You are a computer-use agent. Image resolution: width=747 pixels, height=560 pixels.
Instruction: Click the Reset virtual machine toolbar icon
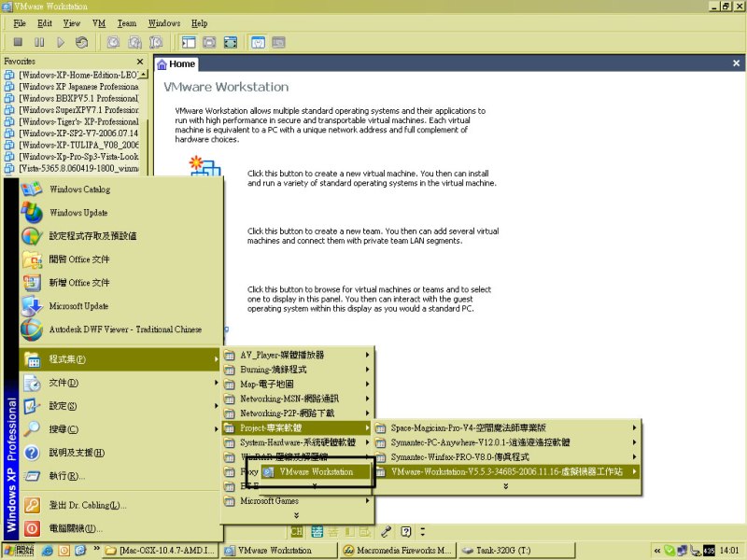tap(81, 42)
